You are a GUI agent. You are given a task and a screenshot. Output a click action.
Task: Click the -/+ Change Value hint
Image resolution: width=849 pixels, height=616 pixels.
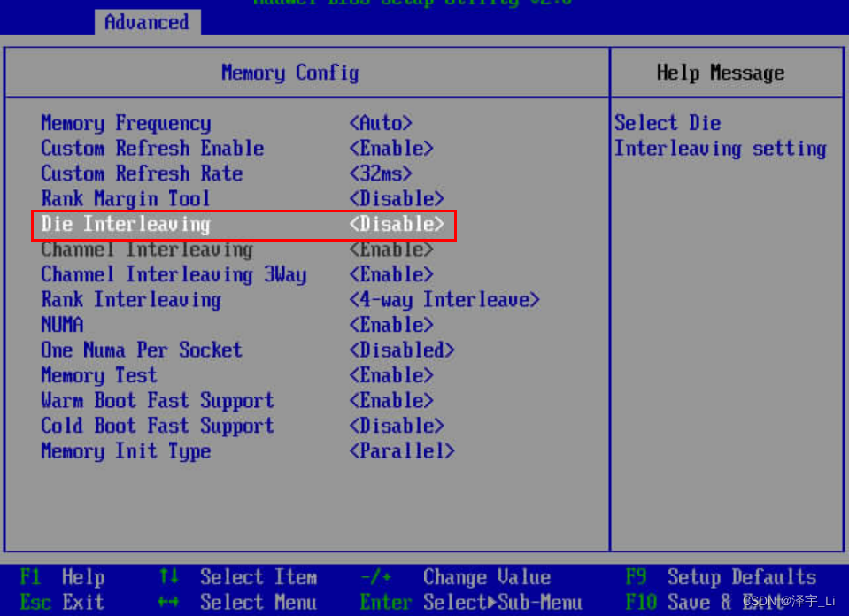pos(456,577)
